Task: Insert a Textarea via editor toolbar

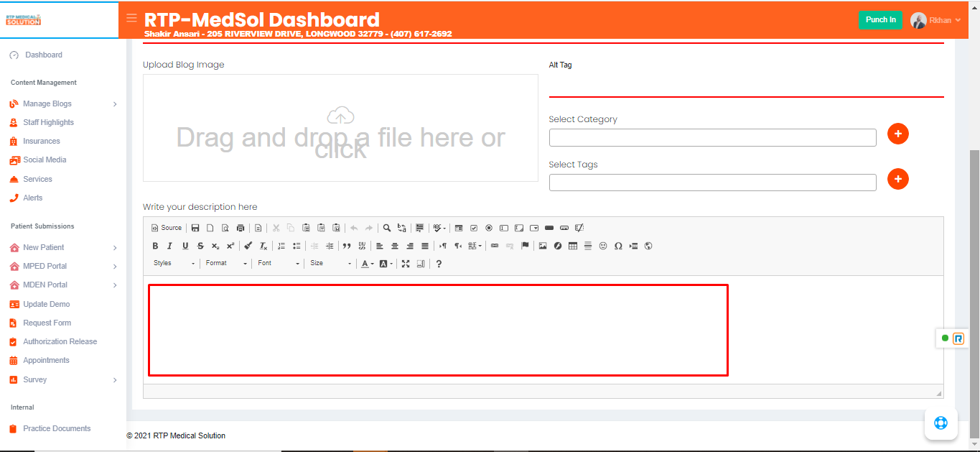Action: click(519, 228)
